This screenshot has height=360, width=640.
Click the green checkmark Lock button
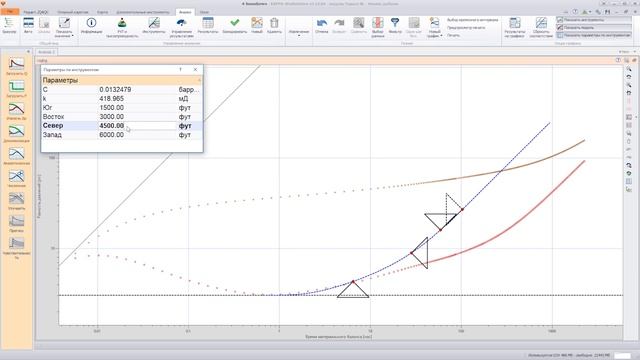point(235,26)
